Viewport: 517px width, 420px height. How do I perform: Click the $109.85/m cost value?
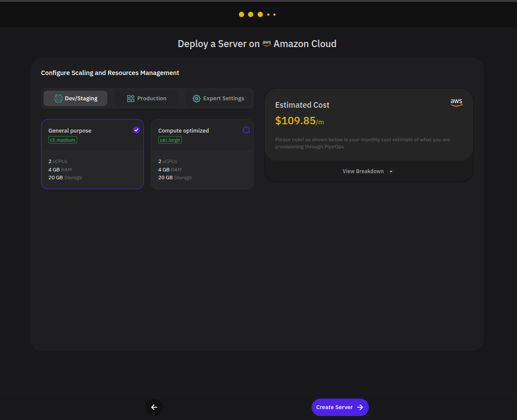tap(299, 121)
